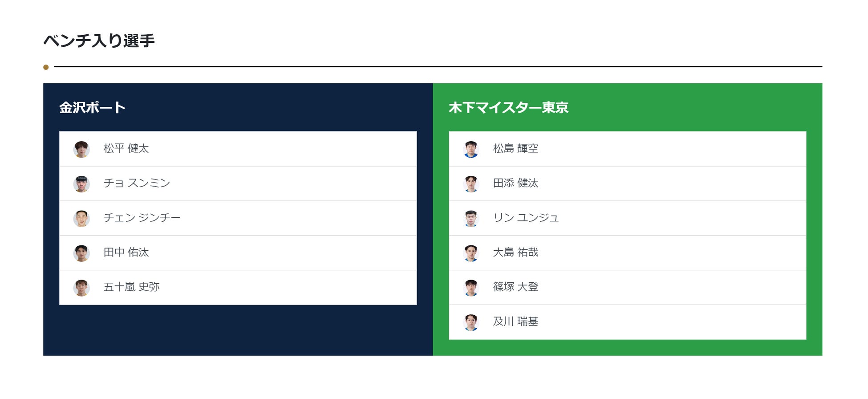Click 田中 佑汰's profile photo
The image size is (868, 399).
pos(82,252)
